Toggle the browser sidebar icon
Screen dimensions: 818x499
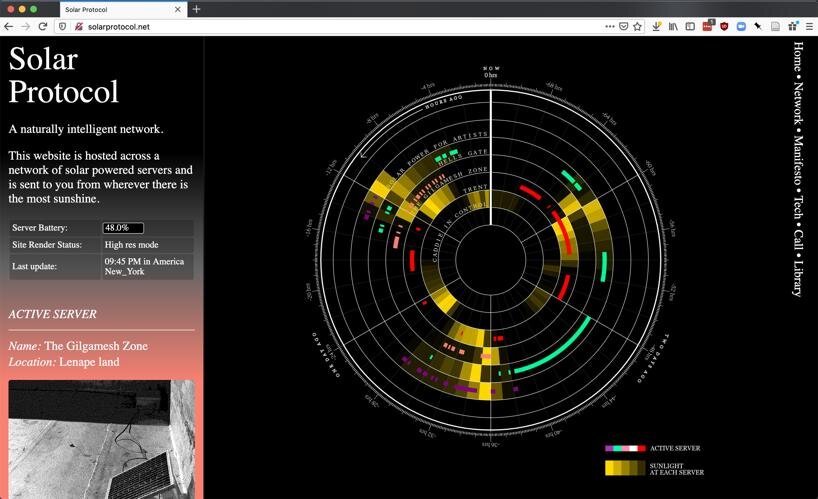[690, 27]
